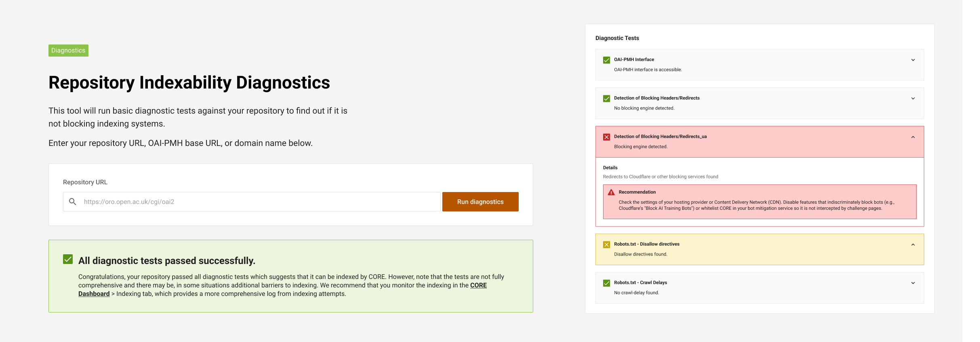Collapse the Blocking Headers/Redirects_ua details
This screenshot has width=980, height=342.
913,137
